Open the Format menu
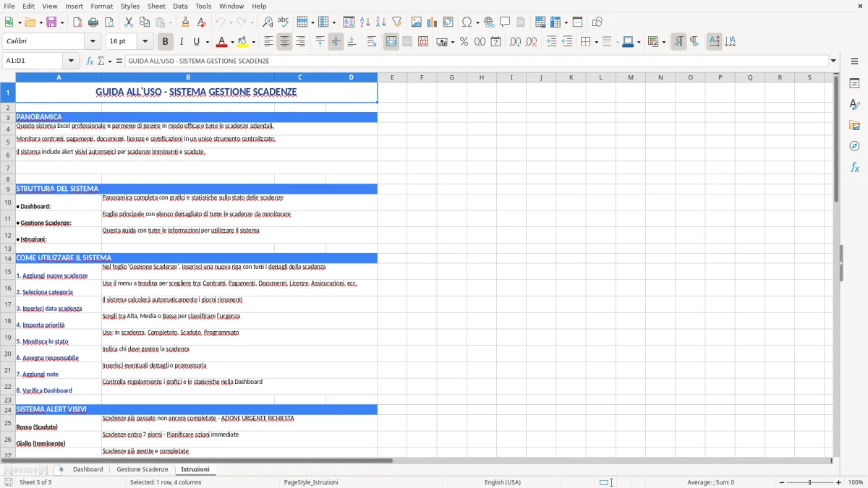Screen dimensions: 868x488 [101, 6]
